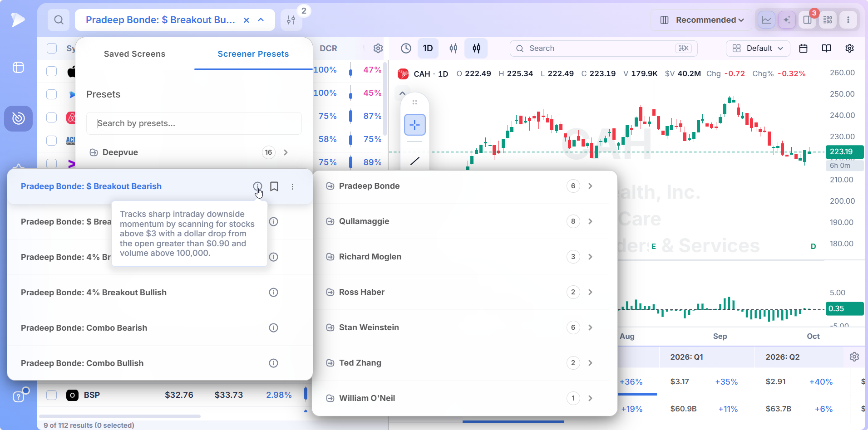
Task: Toggle the select-all checkbox in table header
Action: click(52, 49)
